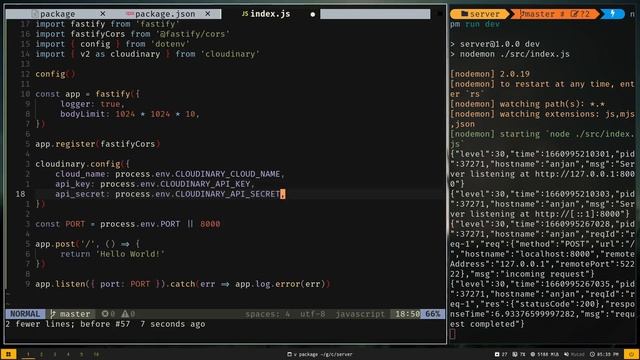Close the package tab
640x360 pixels.
[103, 14]
